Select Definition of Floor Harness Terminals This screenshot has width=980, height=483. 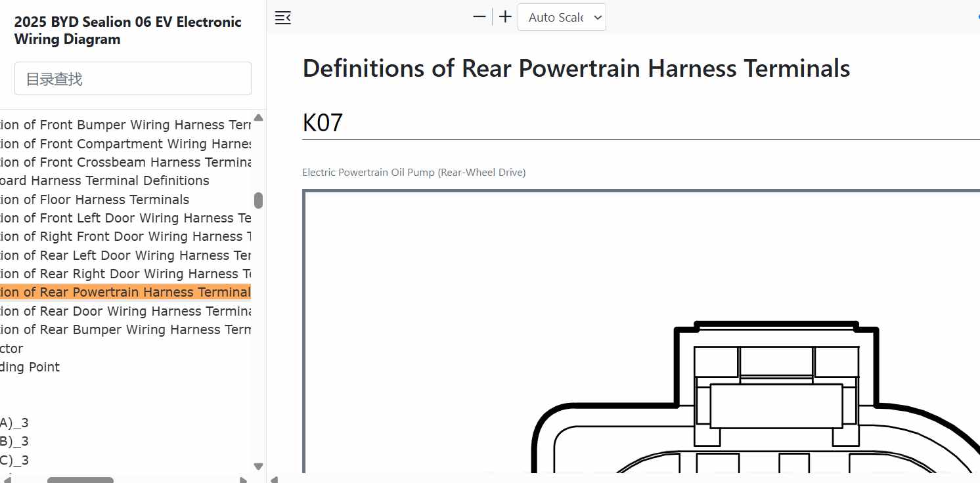[x=95, y=199]
